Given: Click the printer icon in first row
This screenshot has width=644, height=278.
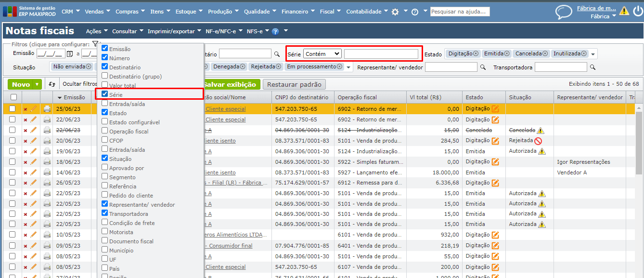Looking at the screenshot, I should click(47, 109).
